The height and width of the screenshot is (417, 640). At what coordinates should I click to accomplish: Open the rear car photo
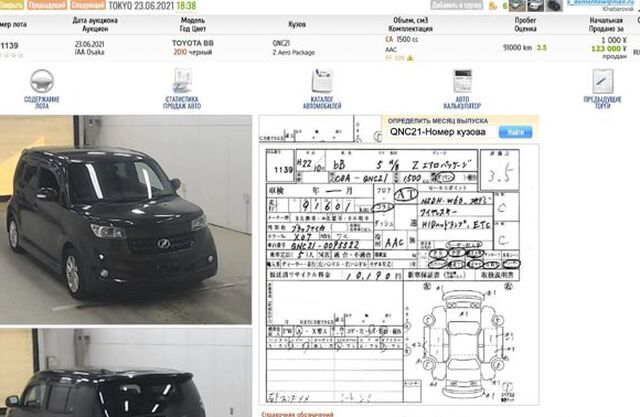[x=126, y=373]
